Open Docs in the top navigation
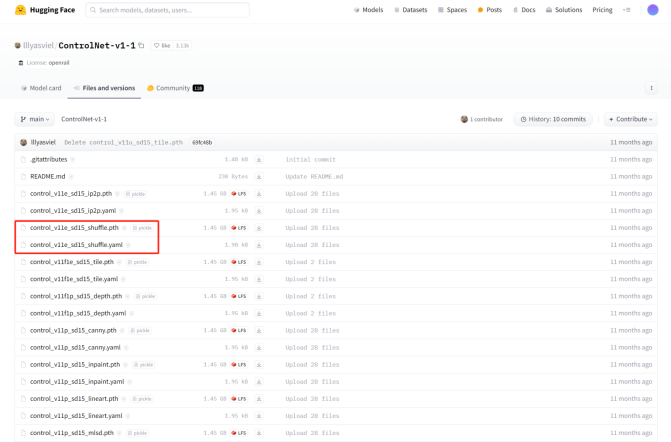The image size is (671, 442). point(524,10)
